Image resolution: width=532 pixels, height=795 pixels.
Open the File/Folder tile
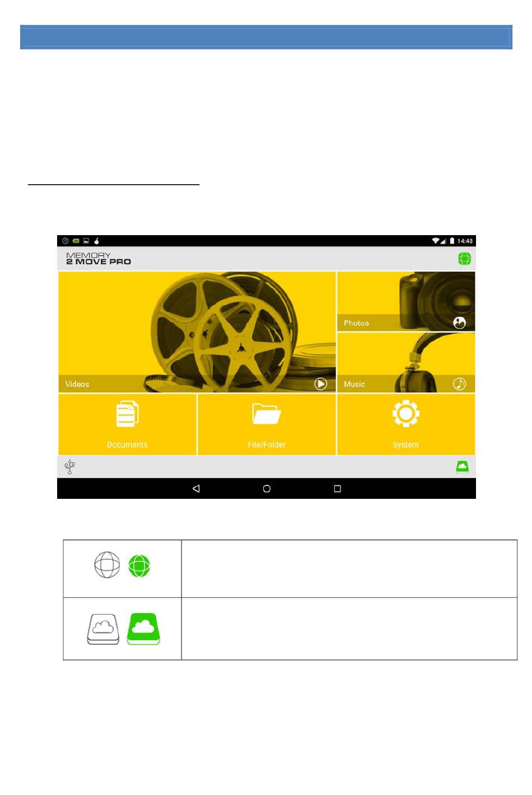[x=267, y=424]
